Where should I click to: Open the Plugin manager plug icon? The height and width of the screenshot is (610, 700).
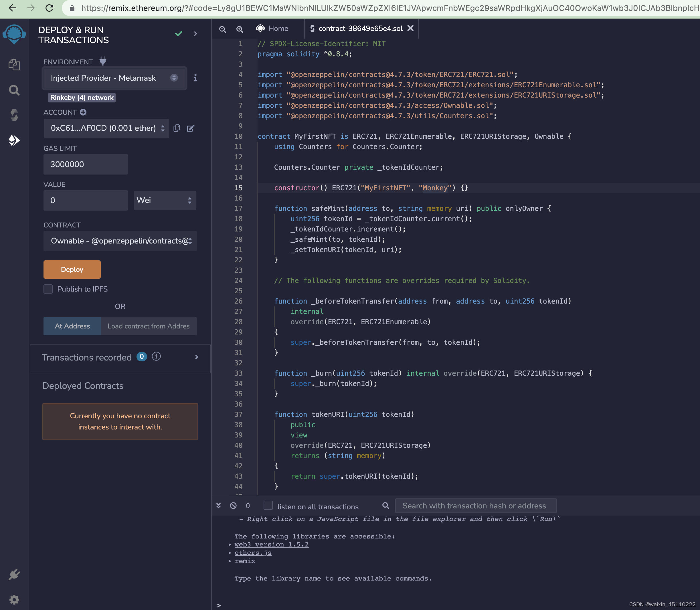pyautogui.click(x=14, y=575)
